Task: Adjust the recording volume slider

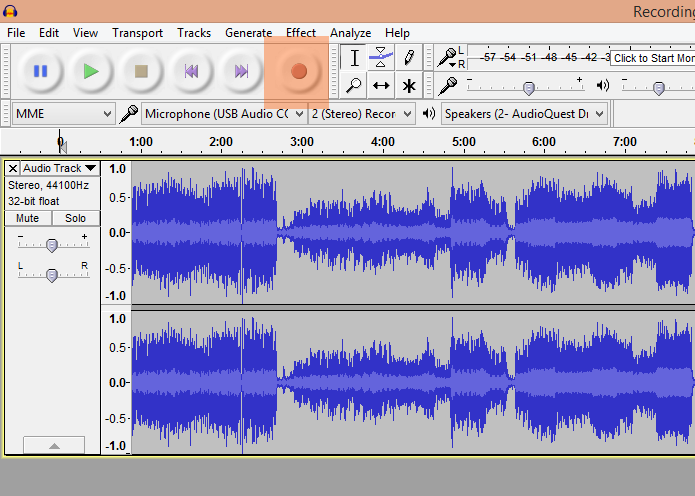Action: [x=528, y=87]
